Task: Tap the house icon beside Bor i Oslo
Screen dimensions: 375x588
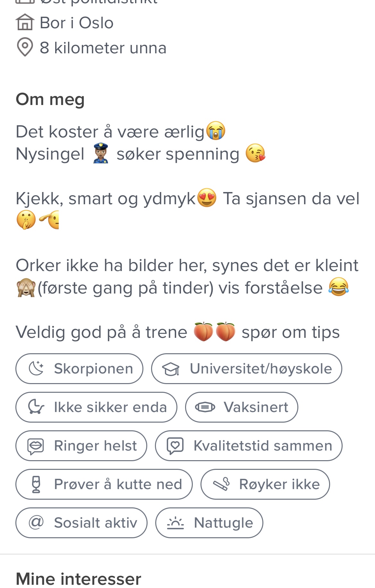Action: tap(25, 22)
